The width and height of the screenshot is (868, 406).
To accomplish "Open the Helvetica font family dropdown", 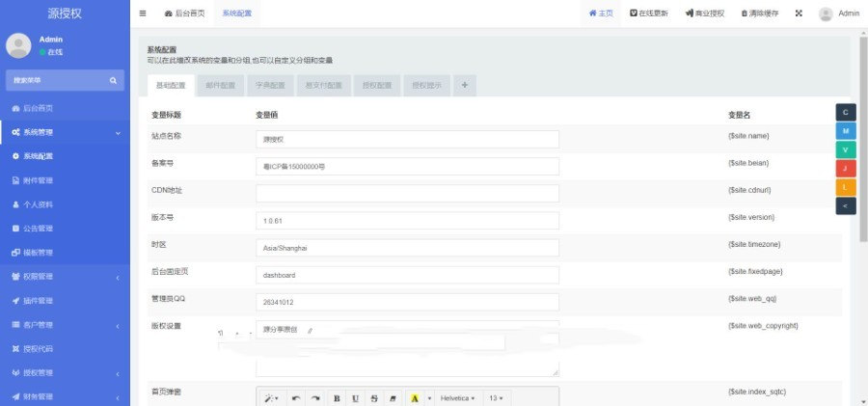I will pyautogui.click(x=458, y=397).
